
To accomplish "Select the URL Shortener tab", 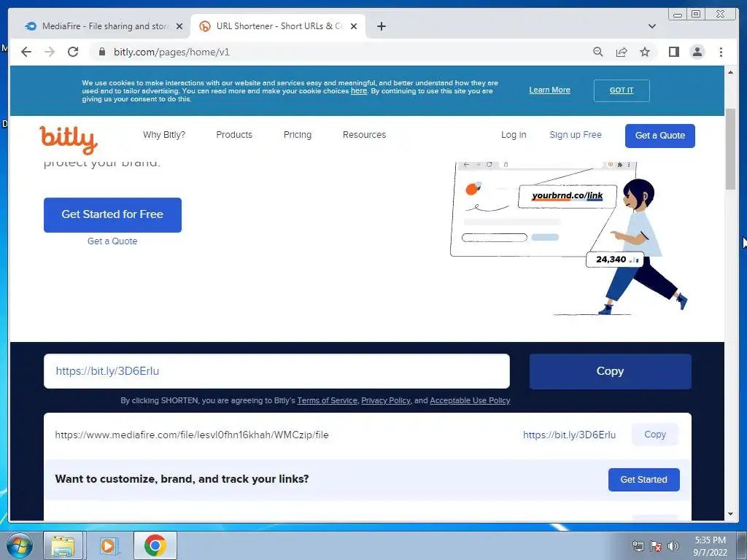I will pyautogui.click(x=278, y=26).
